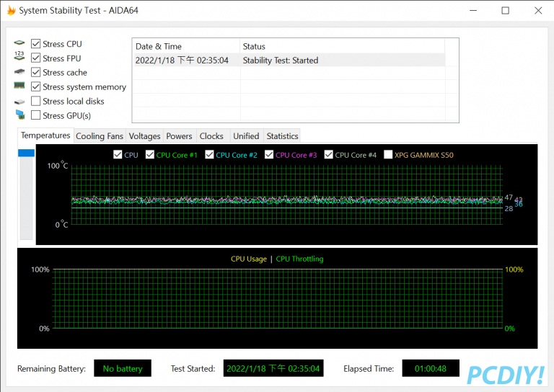The width and height of the screenshot is (554, 392).
Task: Click the 2022/1/18 02:35:04 log date cell
Action: click(182, 61)
